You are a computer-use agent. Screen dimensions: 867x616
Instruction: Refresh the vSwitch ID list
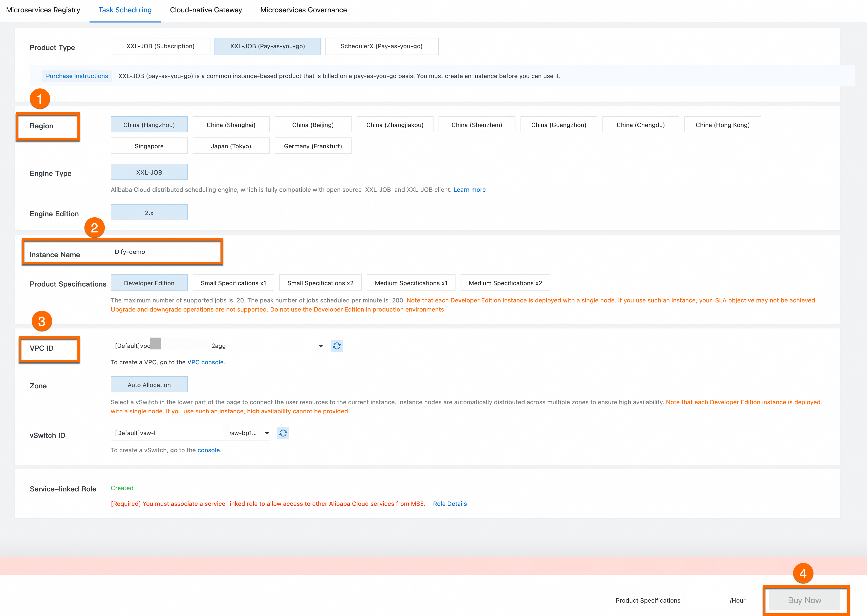tap(283, 433)
